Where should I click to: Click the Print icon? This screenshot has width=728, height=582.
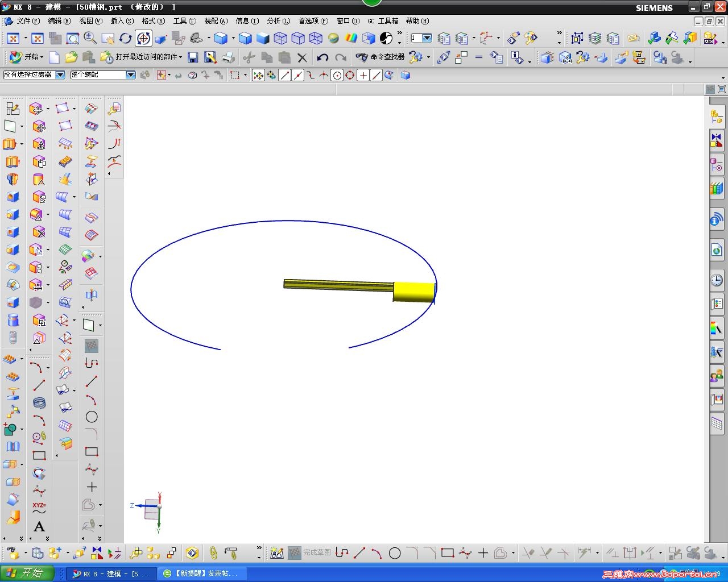(x=228, y=57)
